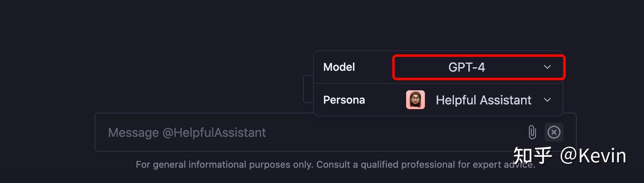The height and width of the screenshot is (183, 644).
Task: Click the circled X icon in message box
Action: tap(554, 132)
